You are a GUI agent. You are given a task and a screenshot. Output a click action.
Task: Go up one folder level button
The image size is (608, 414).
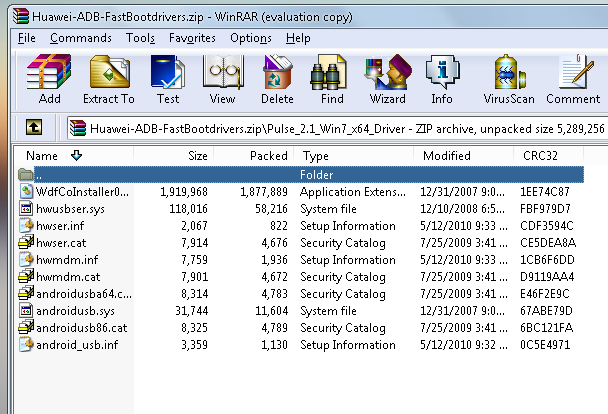34,128
